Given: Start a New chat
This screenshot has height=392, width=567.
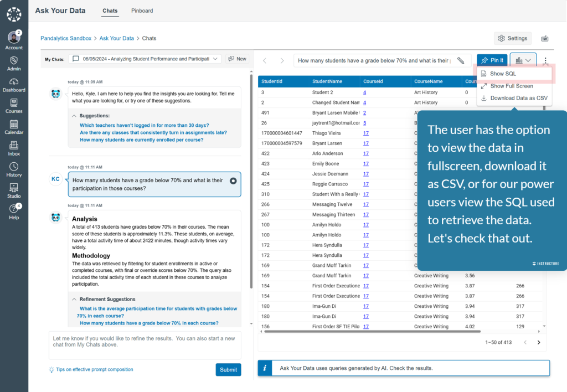Looking at the screenshot, I should pos(237,59).
